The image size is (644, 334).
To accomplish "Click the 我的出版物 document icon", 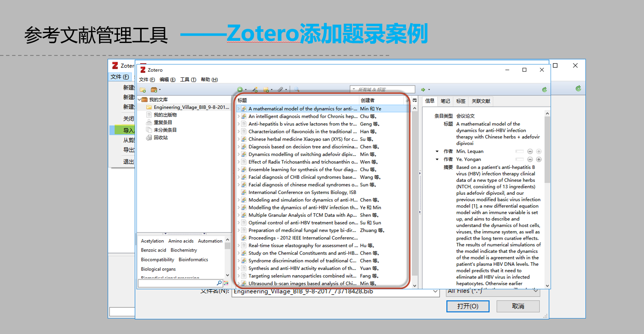I will (149, 115).
